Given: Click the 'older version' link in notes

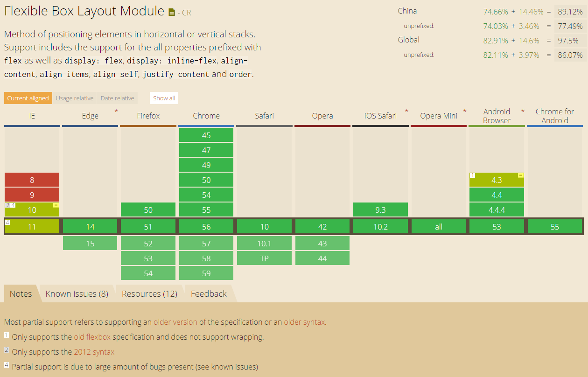Looking at the screenshot, I should click(x=175, y=322).
